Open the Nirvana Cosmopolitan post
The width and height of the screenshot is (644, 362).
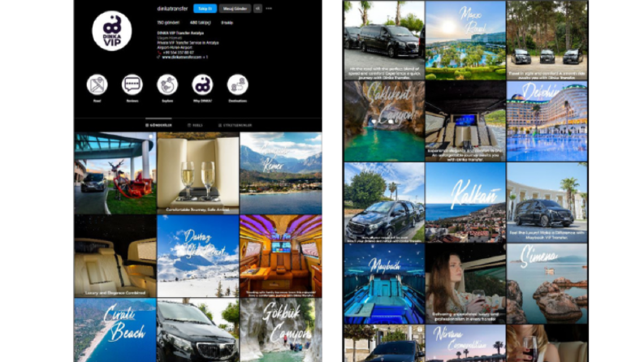[x=466, y=343]
